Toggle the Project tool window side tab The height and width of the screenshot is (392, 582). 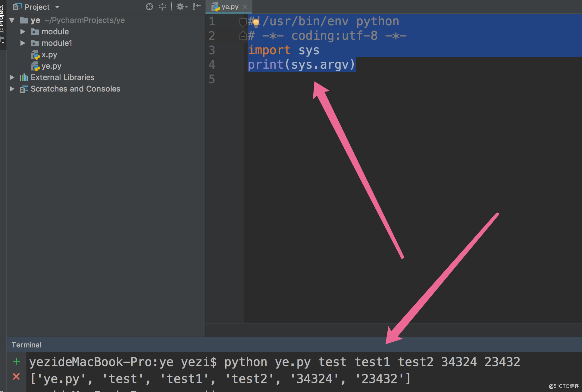click(x=2, y=18)
